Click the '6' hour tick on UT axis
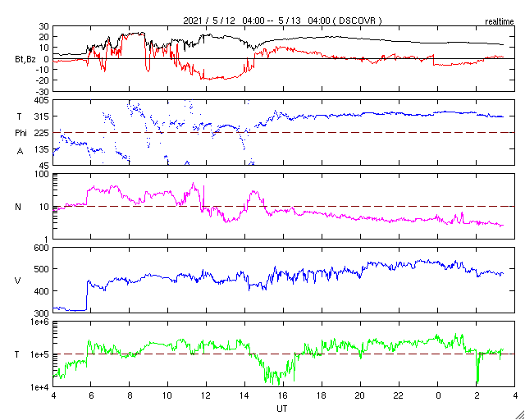The width and height of the screenshot is (525, 420). tap(91, 395)
